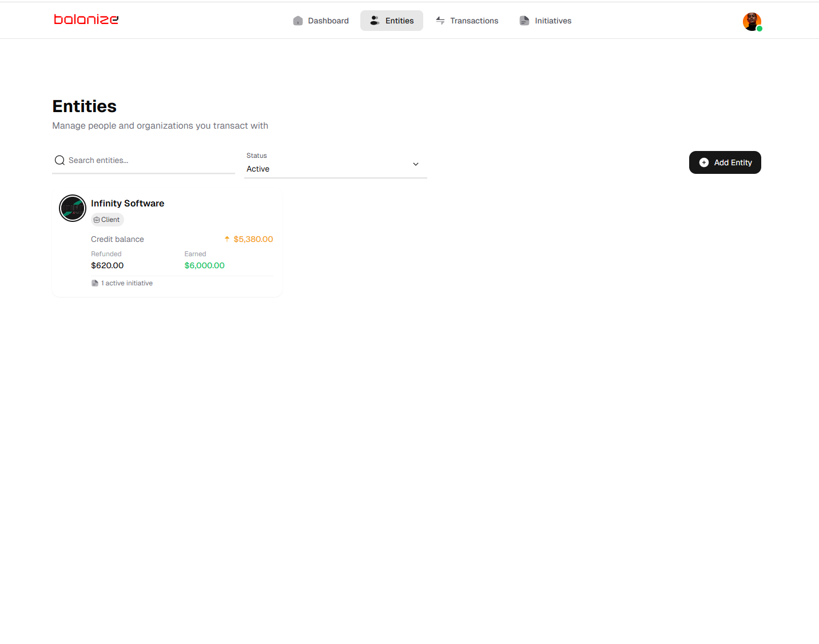Click the Infinity Software avatar
Image resolution: width=819 pixels, height=644 pixels.
(x=73, y=208)
